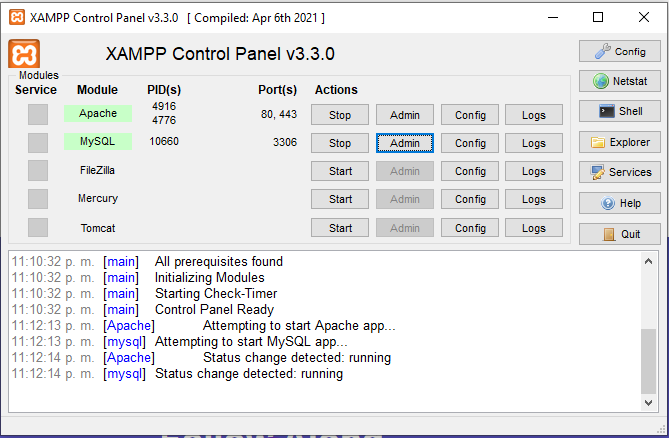This screenshot has height=438, width=669.
Task: Toggle the Mercury service checkbox
Action: coord(38,199)
